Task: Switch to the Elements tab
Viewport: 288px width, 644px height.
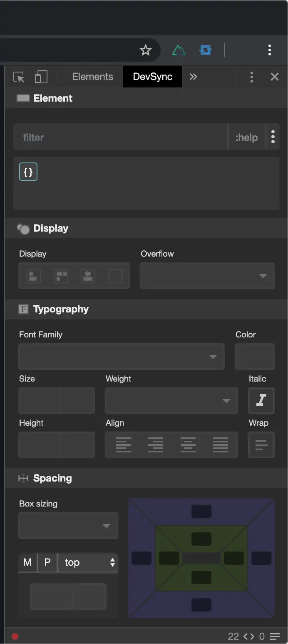Action: 92,77
